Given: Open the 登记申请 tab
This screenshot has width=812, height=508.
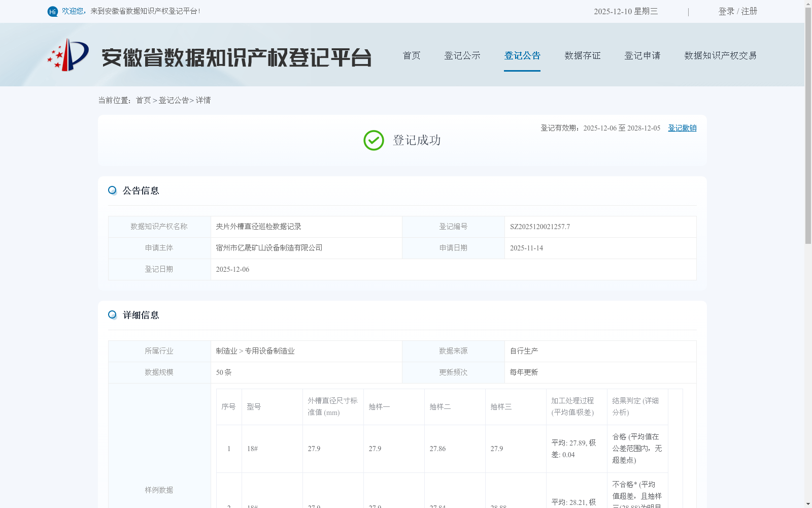Looking at the screenshot, I should (642, 55).
